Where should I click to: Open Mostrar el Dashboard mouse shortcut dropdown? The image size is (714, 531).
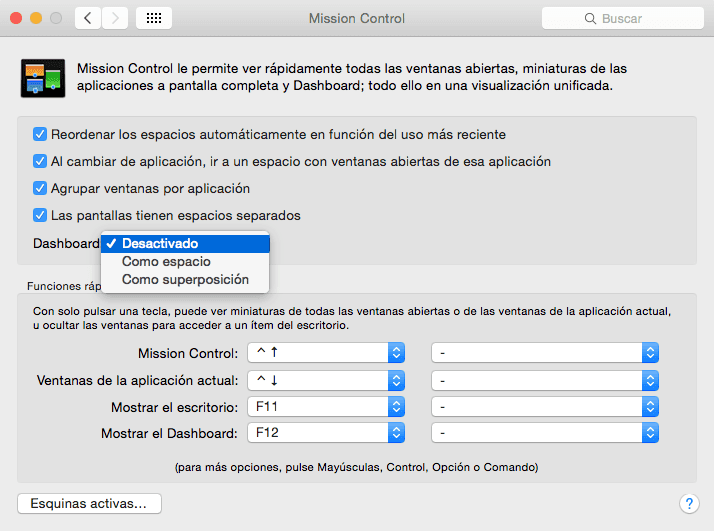tap(545, 433)
